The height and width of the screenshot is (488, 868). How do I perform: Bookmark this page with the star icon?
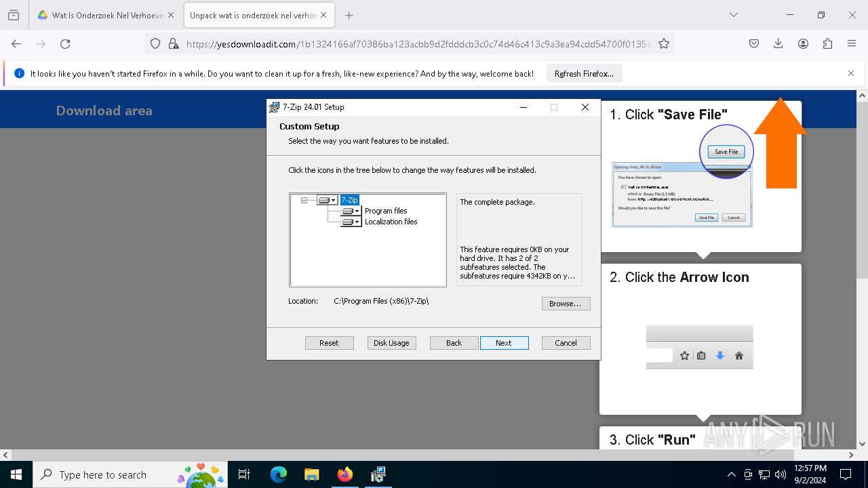pyautogui.click(x=664, y=43)
